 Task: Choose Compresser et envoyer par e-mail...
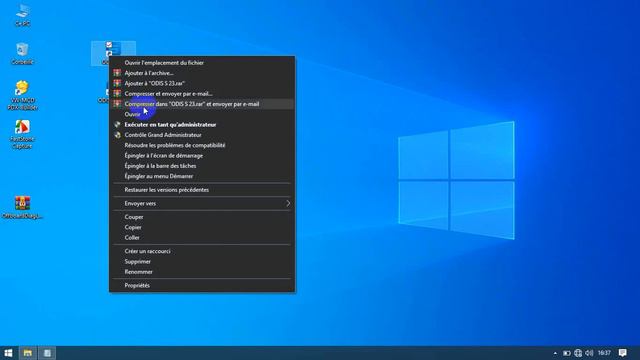click(x=202, y=93)
